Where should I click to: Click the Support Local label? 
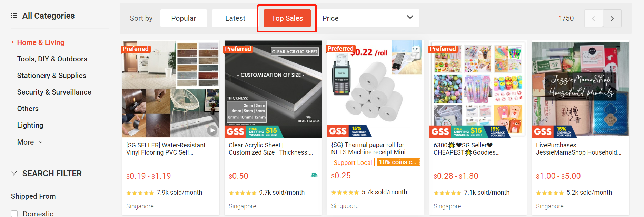(x=353, y=162)
